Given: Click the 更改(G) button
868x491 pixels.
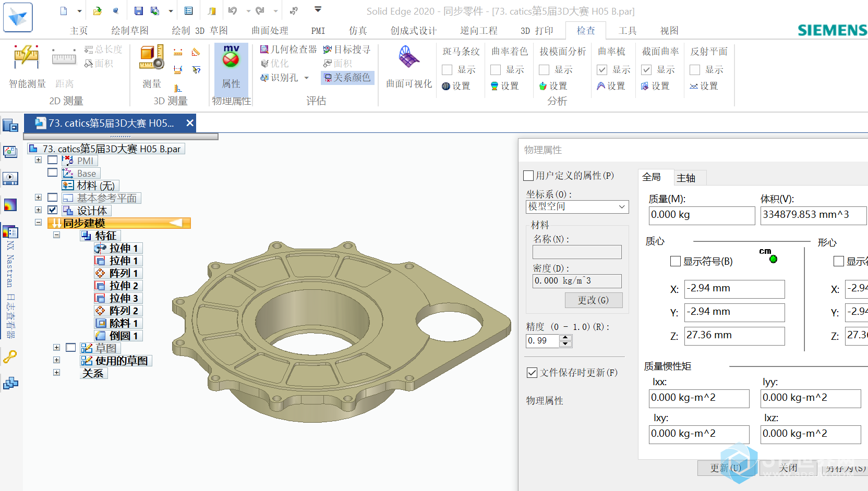Looking at the screenshot, I should point(594,300).
